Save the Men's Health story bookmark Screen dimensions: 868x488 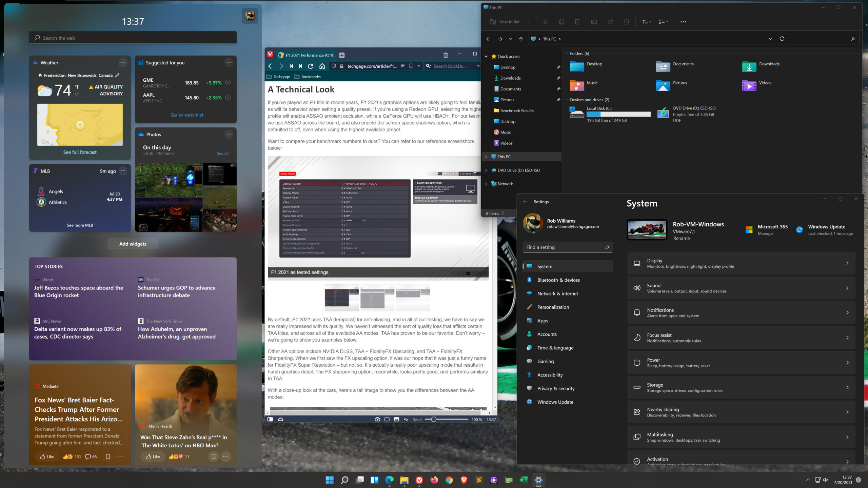pos(213,457)
